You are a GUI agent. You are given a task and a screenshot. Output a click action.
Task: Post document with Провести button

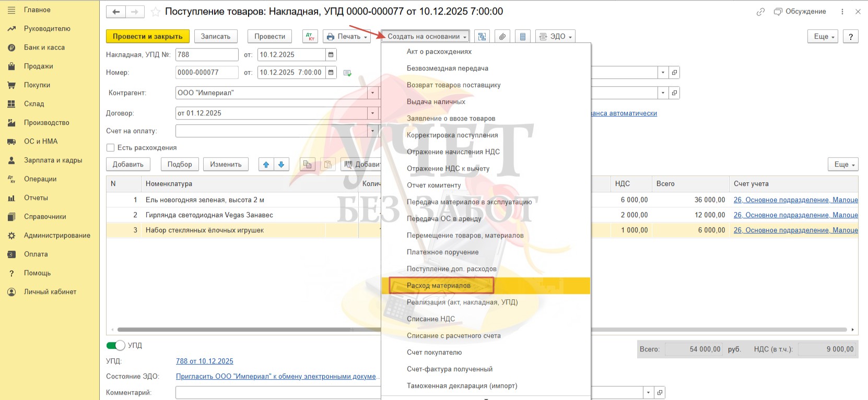[x=270, y=37]
